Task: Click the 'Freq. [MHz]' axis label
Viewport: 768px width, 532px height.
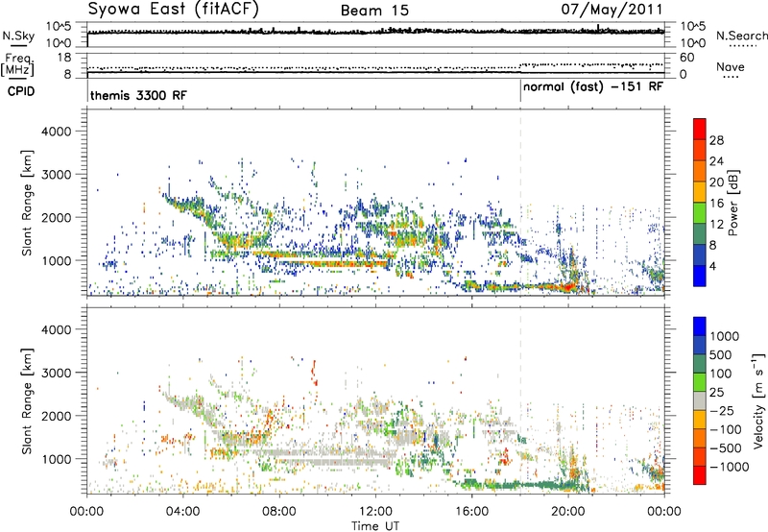Action: pyautogui.click(x=18, y=64)
